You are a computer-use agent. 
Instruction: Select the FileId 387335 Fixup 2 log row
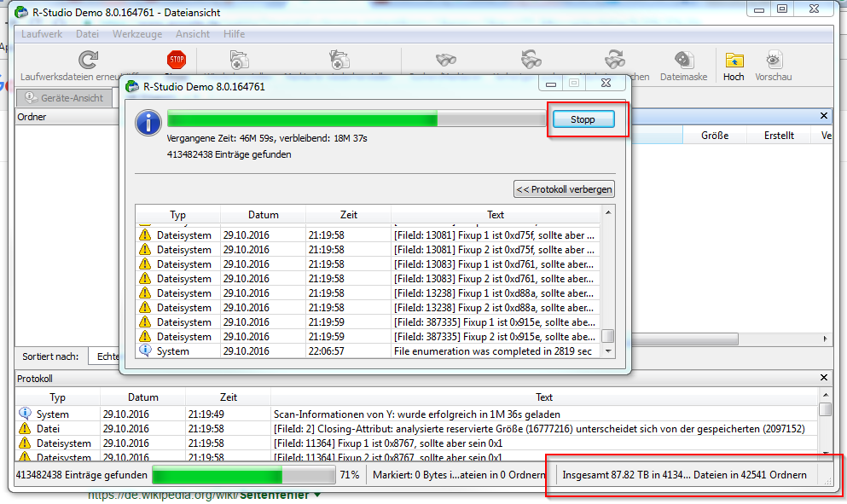click(x=368, y=337)
